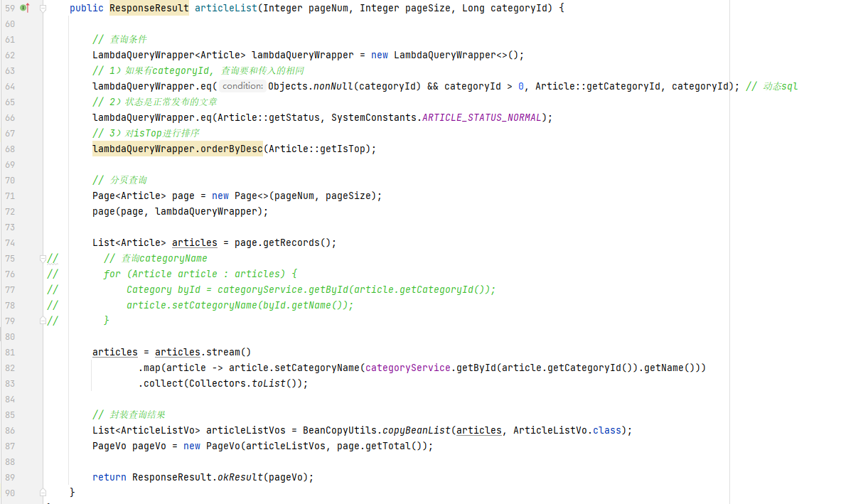The height and width of the screenshot is (504, 868).
Task: Click the implemented-method gutter icon at line 59
Action: pyautogui.click(x=24, y=8)
